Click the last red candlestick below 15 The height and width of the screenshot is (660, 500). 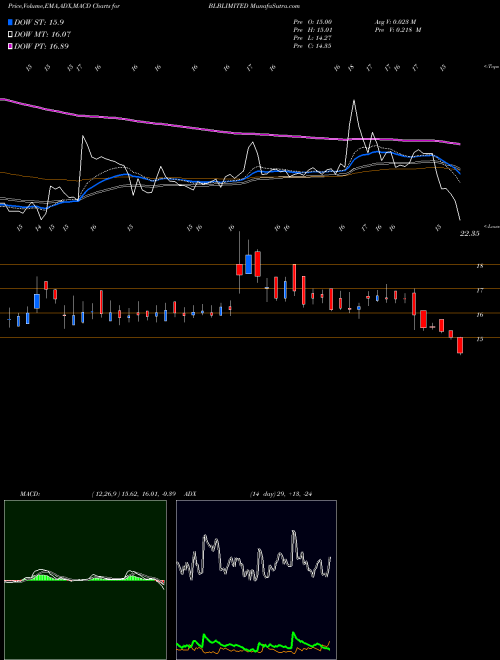tap(460, 345)
